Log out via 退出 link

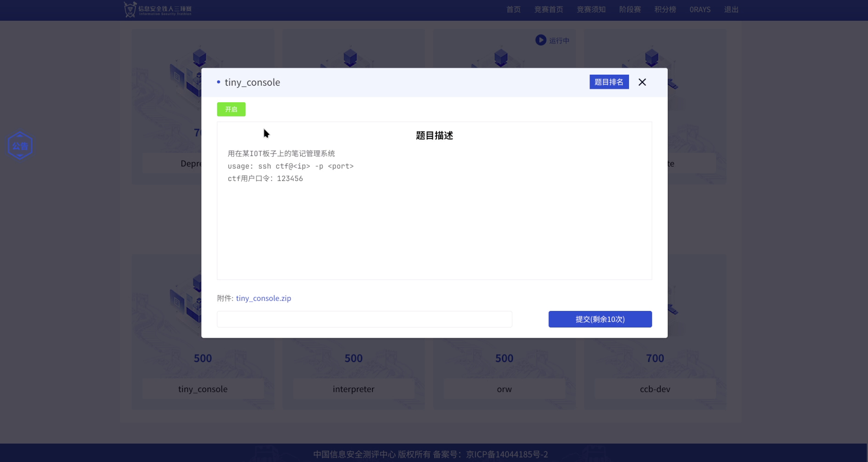[731, 10]
